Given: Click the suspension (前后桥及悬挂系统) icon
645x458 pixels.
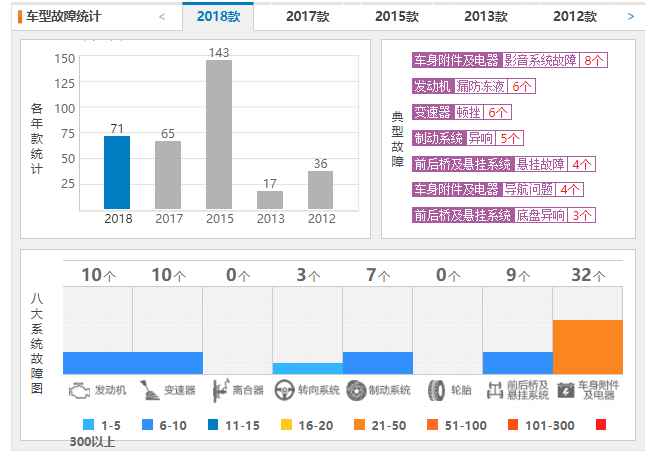Looking at the screenshot, I should click(x=495, y=390).
